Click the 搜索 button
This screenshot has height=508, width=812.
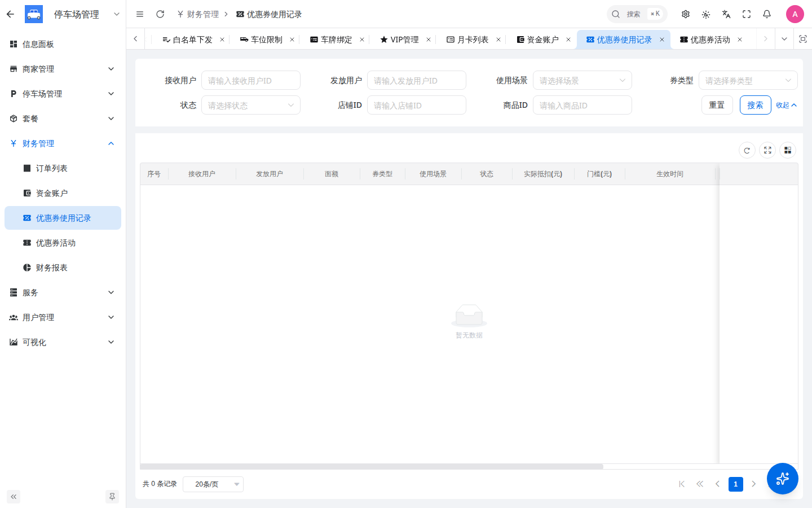click(x=756, y=105)
